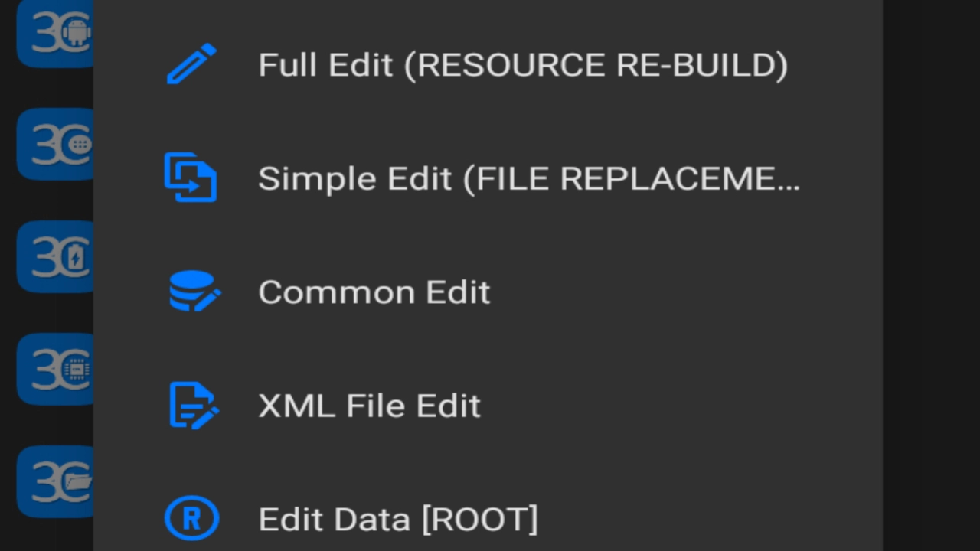
Task: Select Edit Data [ROOT] menu entry
Action: tap(398, 520)
